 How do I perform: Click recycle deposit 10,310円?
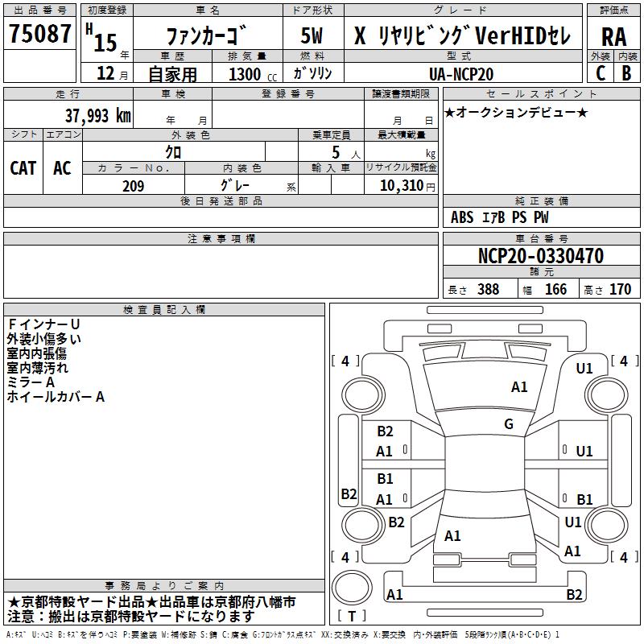[407, 186]
